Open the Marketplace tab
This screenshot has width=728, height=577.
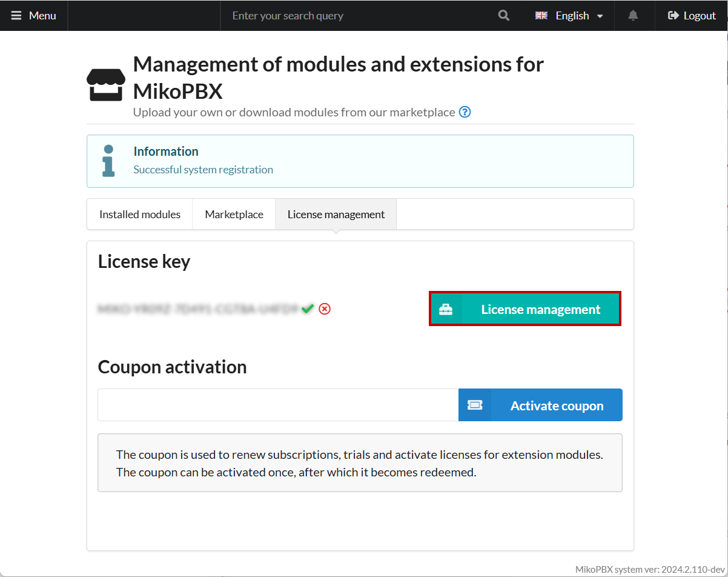click(234, 215)
